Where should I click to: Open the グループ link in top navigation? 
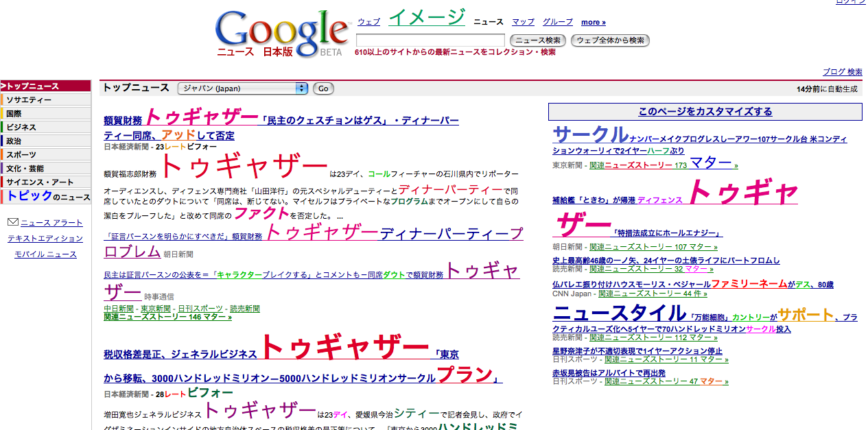[x=558, y=22]
